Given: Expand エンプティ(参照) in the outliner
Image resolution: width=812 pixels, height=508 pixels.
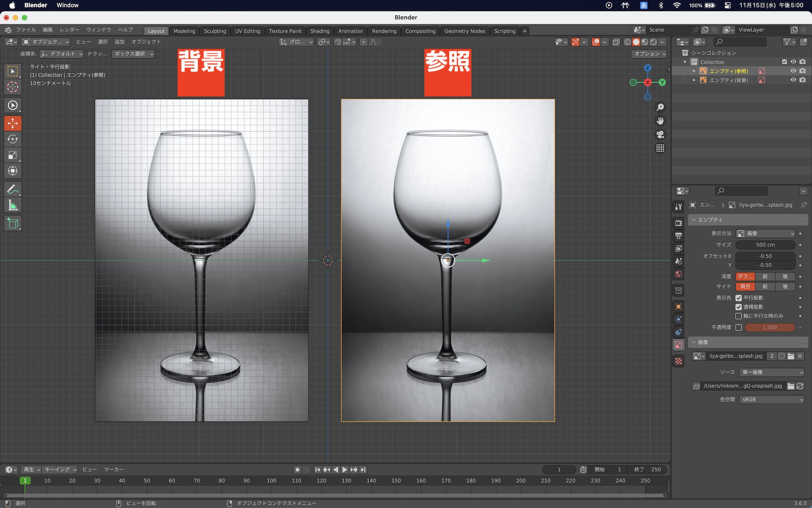Looking at the screenshot, I should [x=694, y=71].
